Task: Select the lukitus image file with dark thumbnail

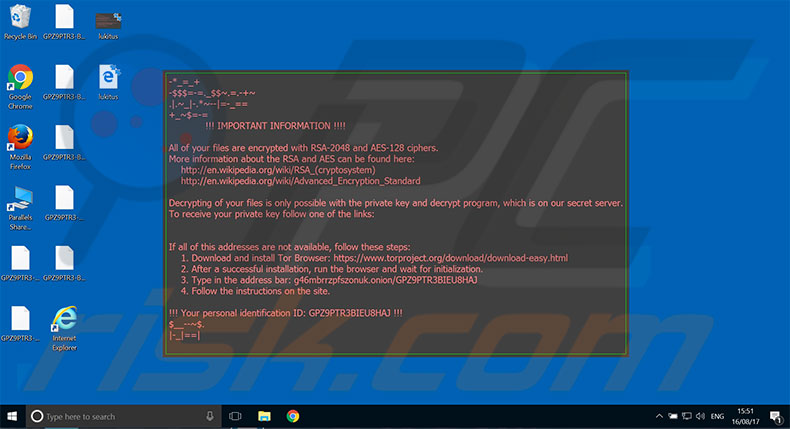Action: [x=108, y=20]
